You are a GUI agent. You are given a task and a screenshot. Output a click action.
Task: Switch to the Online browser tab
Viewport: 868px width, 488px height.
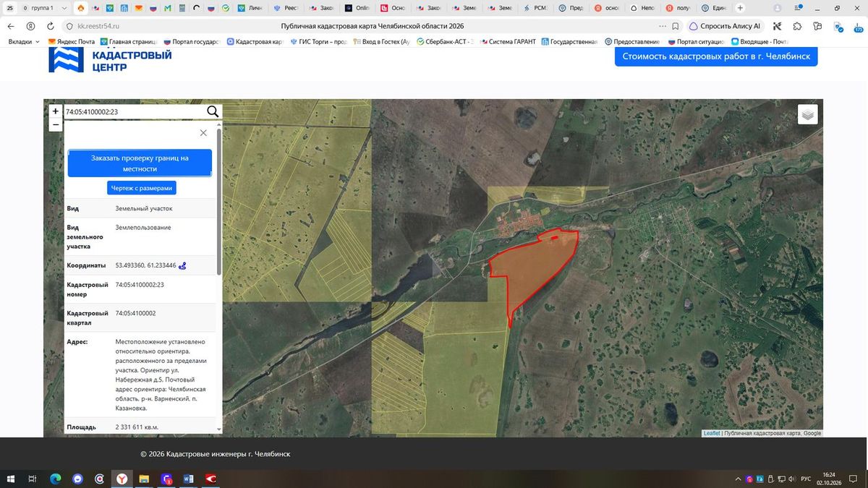click(x=359, y=8)
